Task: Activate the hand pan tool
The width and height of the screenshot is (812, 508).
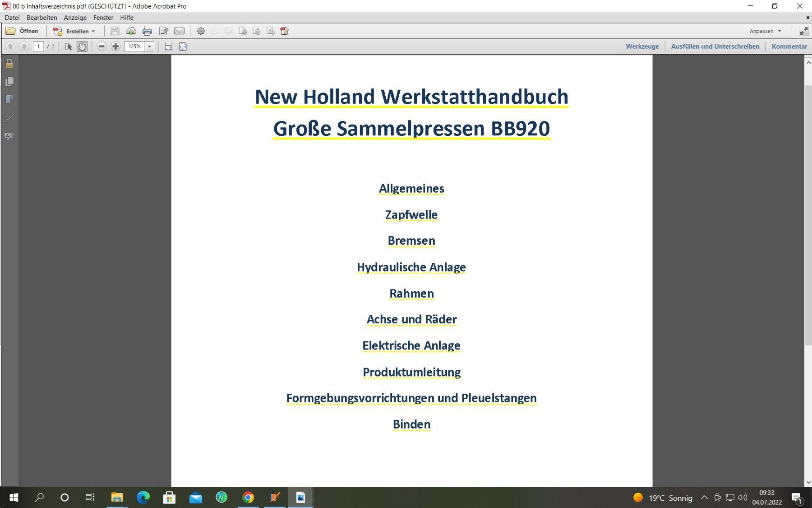Action: tap(82, 47)
